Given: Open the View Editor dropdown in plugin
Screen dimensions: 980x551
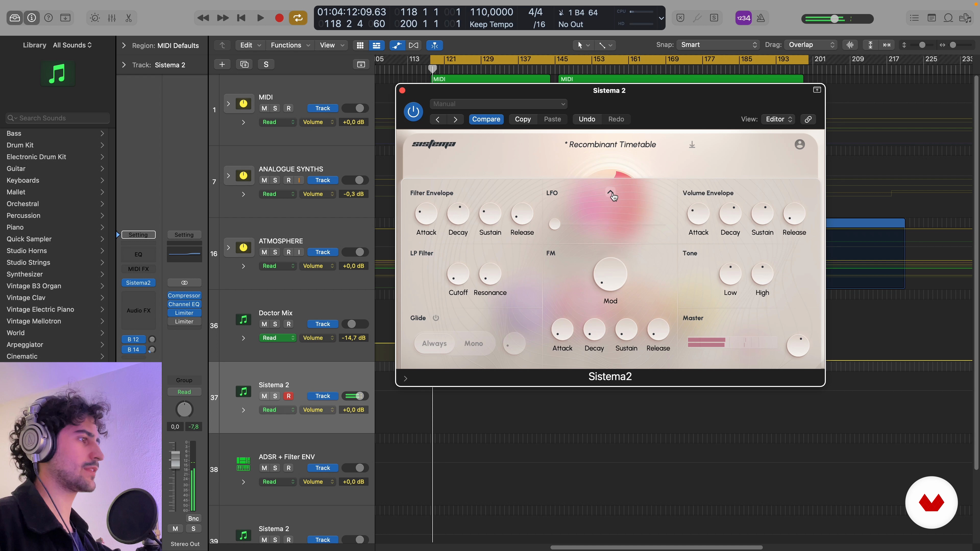Looking at the screenshot, I should click(778, 119).
